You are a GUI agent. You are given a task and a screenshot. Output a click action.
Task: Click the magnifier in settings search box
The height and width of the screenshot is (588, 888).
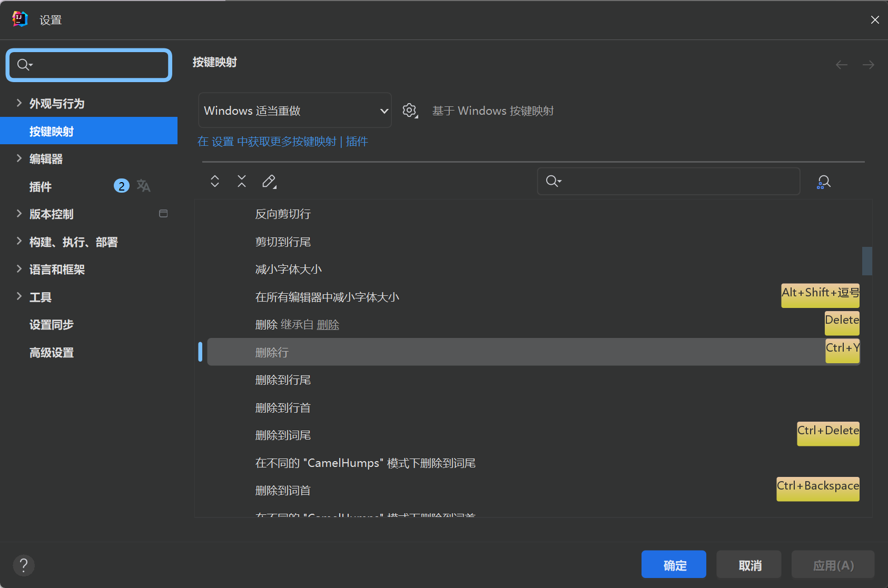pyautogui.click(x=24, y=65)
